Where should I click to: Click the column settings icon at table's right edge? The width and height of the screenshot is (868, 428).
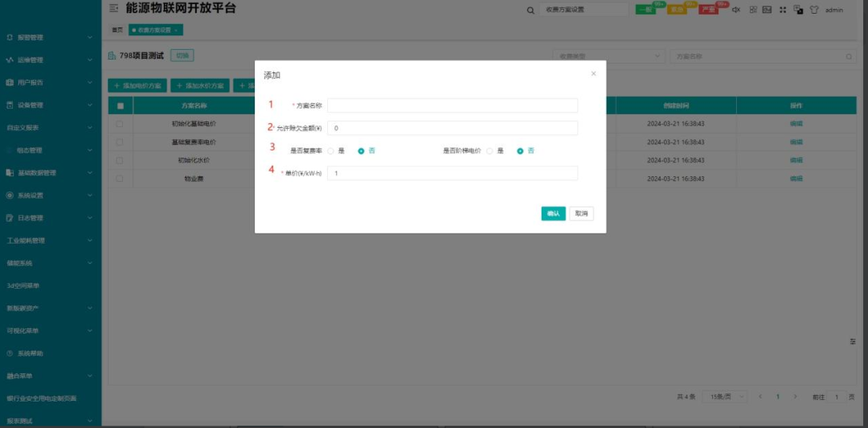point(853,341)
